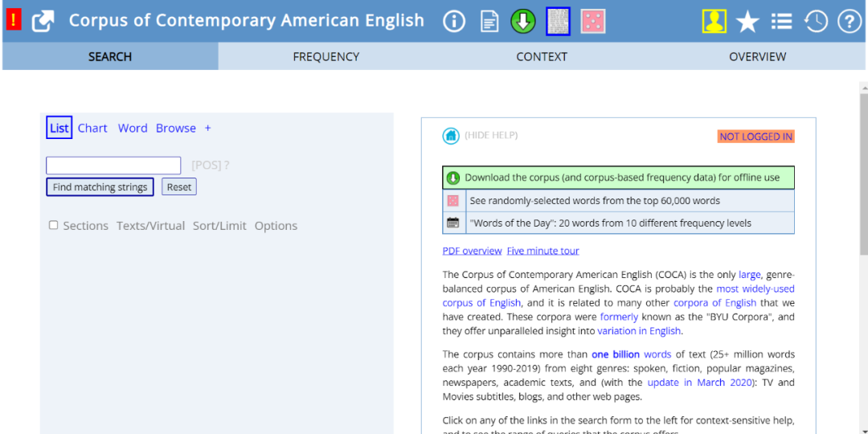Viewport: 868px width, 434px height.
Task: Open the external link arrow icon
Action: coord(43,22)
